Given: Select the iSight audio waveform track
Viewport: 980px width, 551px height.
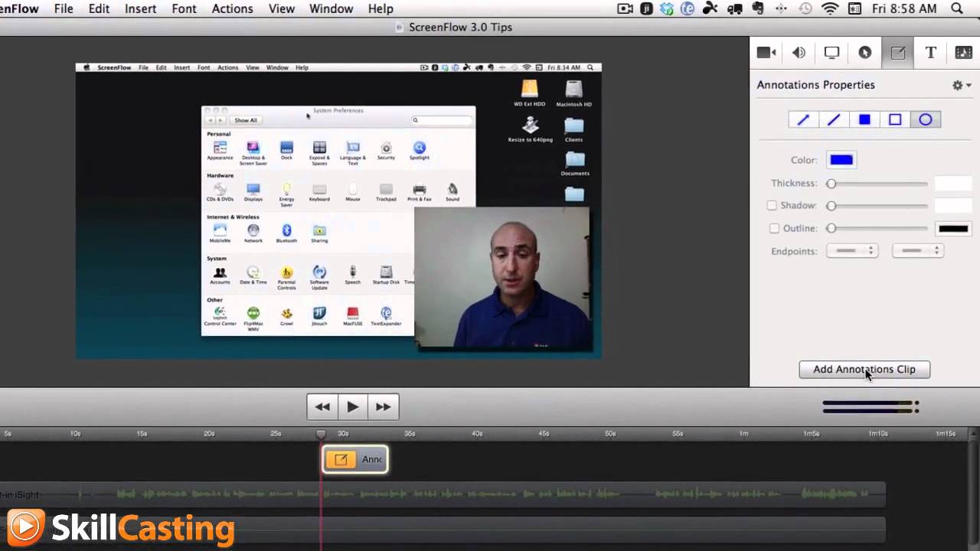Looking at the screenshot, I should pos(443,494).
